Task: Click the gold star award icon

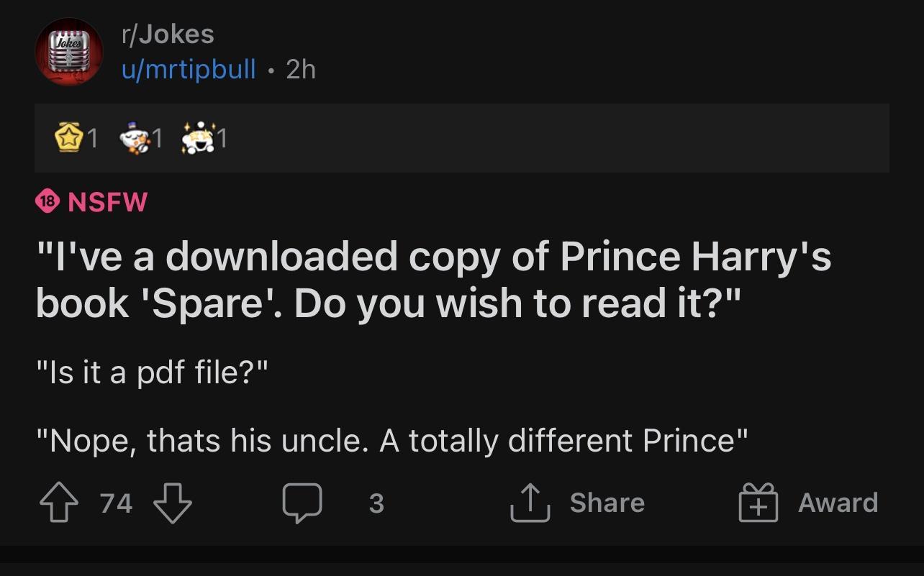Action: (68, 138)
